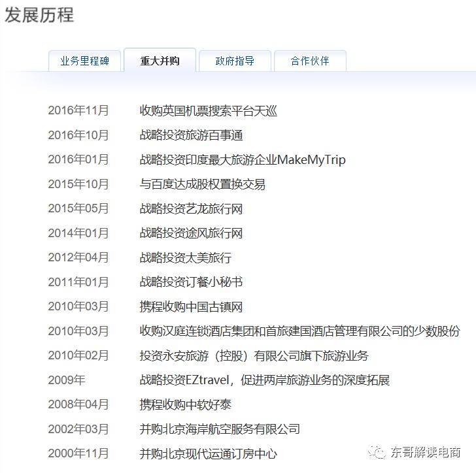Screen dimensions: 476x473
Task: Click the date 2008年04月
Action: [78, 404]
